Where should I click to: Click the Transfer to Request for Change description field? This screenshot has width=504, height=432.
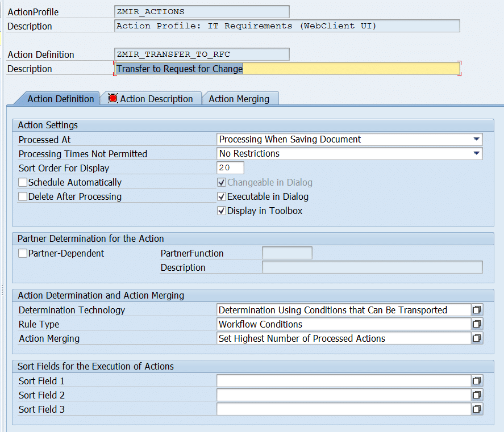point(287,69)
